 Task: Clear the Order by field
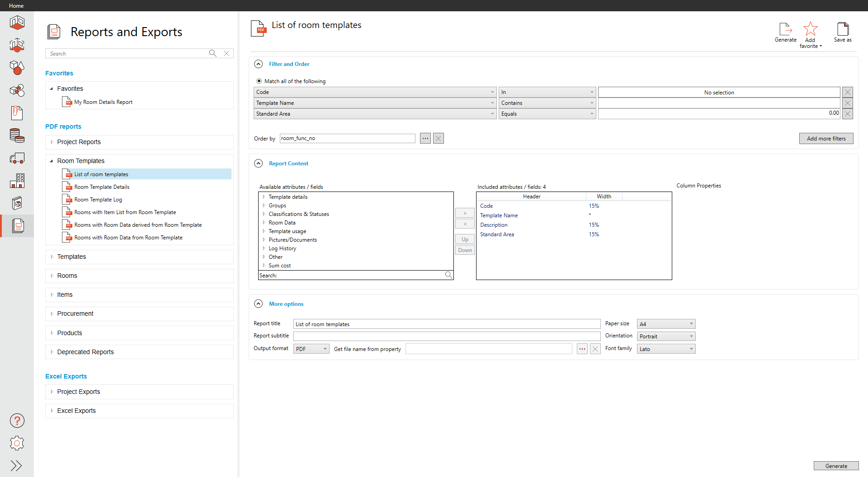438,138
